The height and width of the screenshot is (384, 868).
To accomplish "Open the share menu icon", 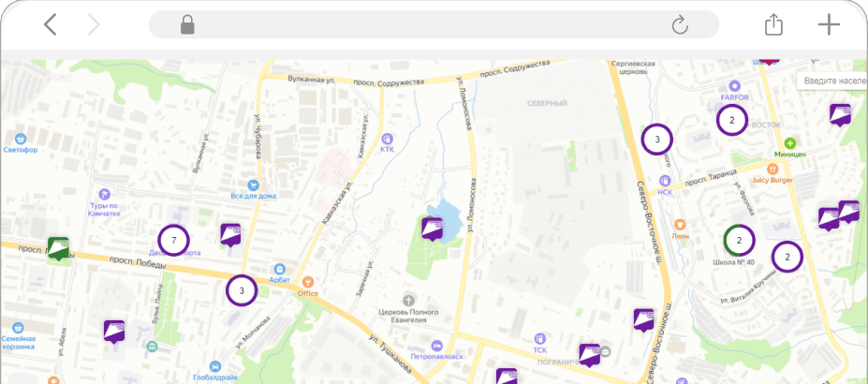I will click(773, 24).
